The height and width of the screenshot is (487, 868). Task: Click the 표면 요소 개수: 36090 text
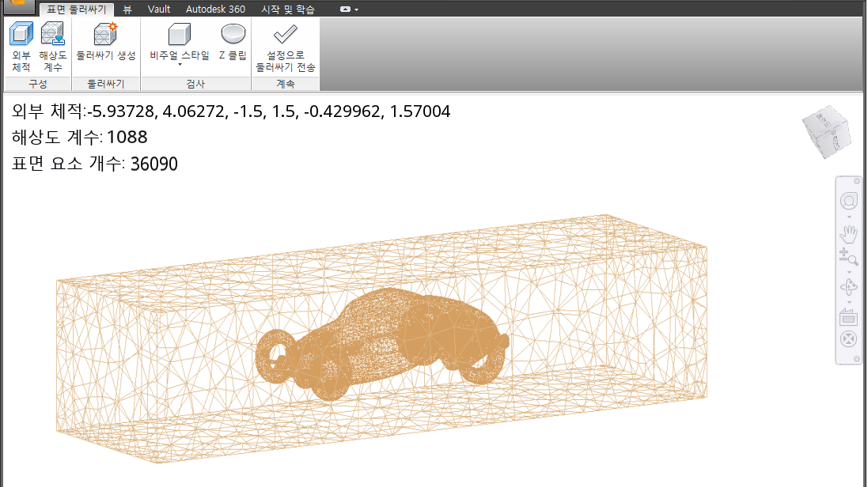[x=95, y=164]
